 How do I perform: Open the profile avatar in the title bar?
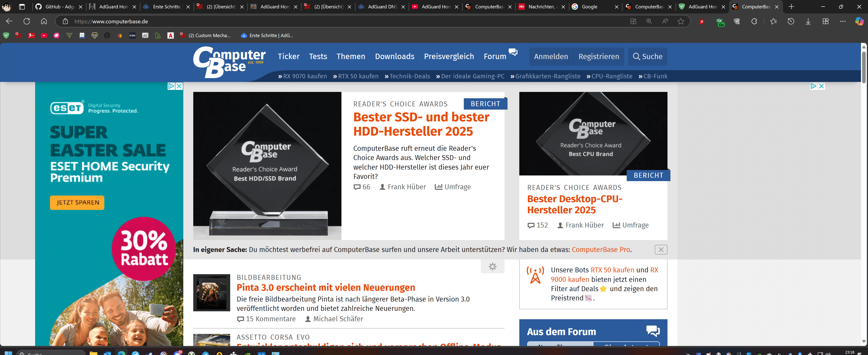[x=7, y=7]
